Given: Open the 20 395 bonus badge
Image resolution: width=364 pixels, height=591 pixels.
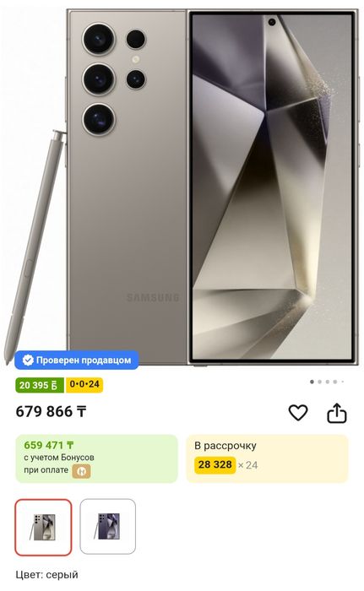Looking at the screenshot, I should click(x=39, y=385).
